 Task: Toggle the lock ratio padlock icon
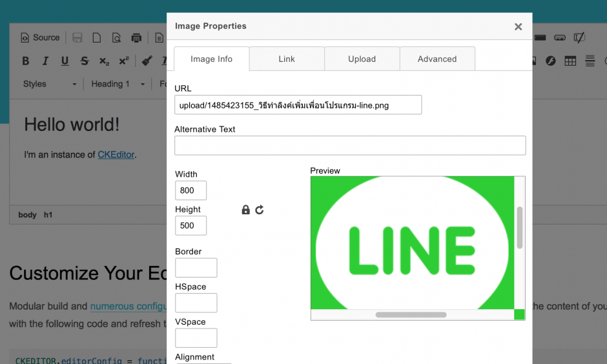coord(245,210)
